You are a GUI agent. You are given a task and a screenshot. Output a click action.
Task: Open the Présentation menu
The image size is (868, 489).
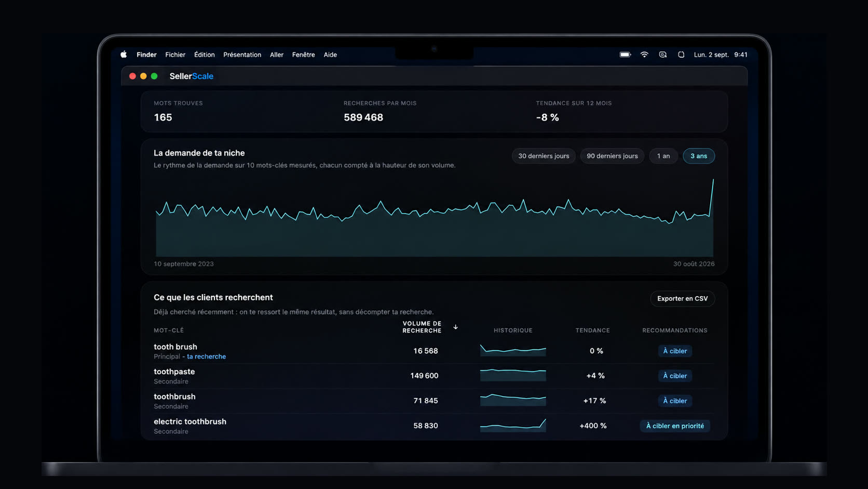pyautogui.click(x=242, y=55)
